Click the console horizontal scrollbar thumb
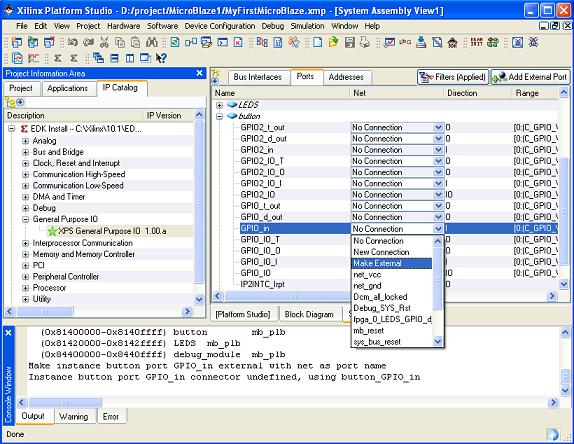The width and height of the screenshot is (574, 444). 65,403
